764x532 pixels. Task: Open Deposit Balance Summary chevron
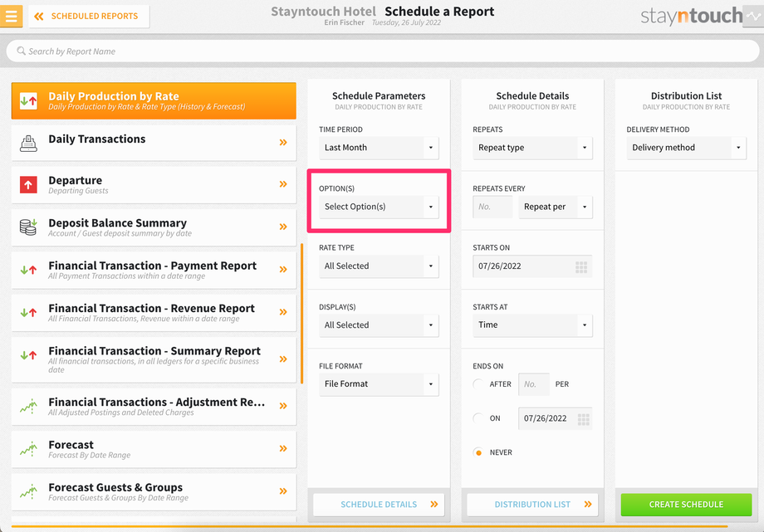[283, 227]
